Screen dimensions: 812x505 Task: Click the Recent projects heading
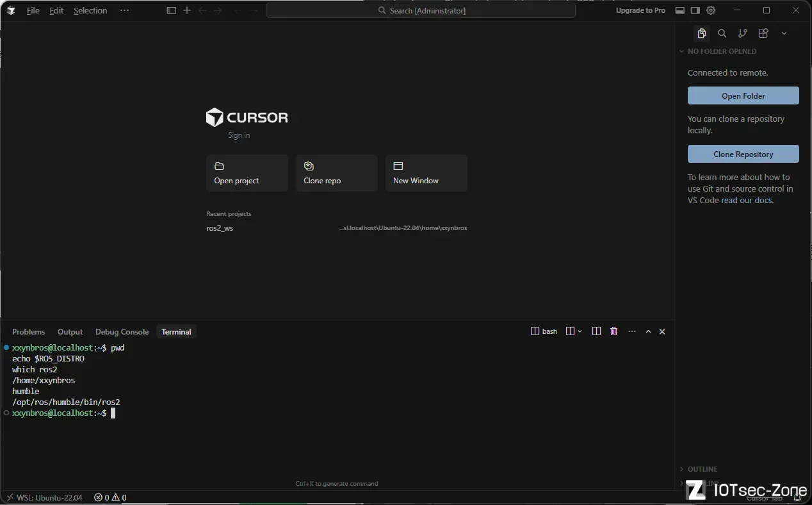(x=229, y=214)
